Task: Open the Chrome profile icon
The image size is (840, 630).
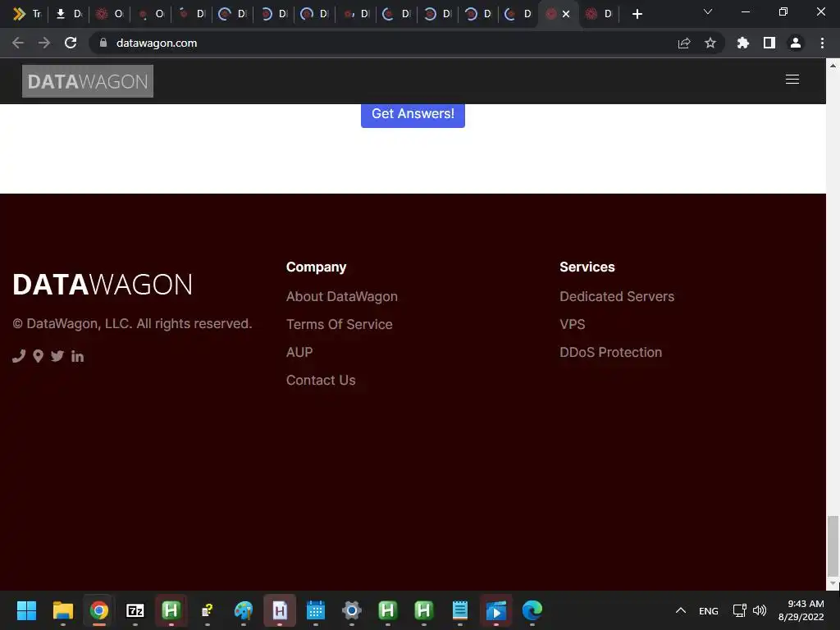Action: (x=796, y=43)
